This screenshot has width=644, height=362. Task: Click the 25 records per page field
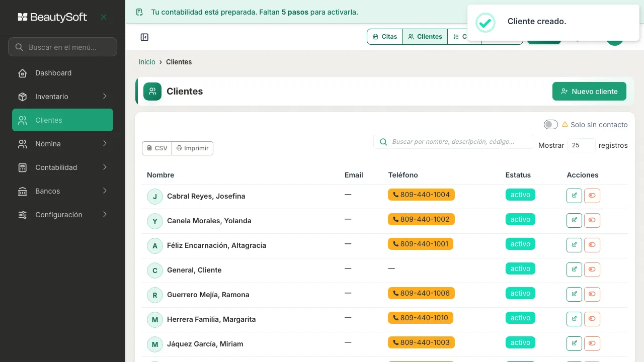point(582,145)
